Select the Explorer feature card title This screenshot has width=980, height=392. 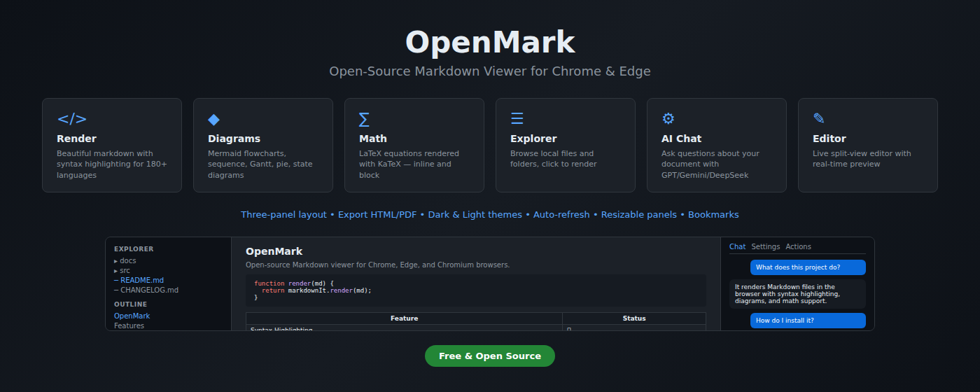(x=533, y=139)
